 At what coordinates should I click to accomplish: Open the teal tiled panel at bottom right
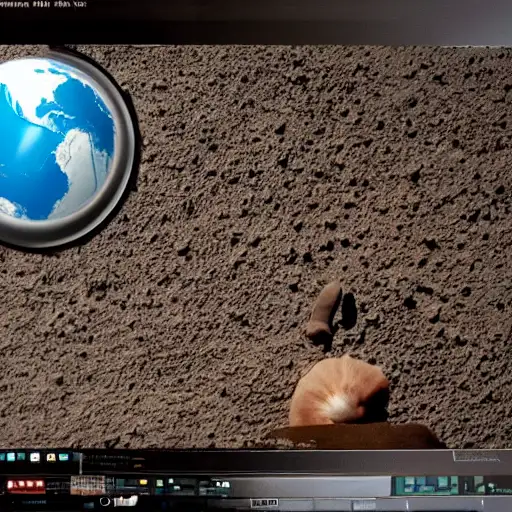tap(426, 485)
